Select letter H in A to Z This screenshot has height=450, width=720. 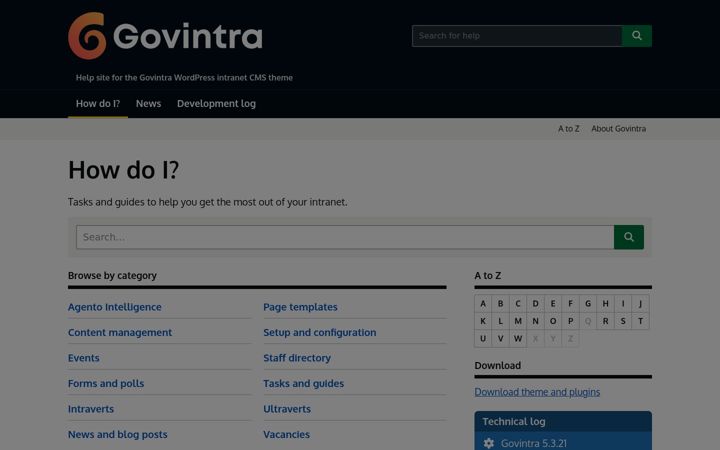605,304
